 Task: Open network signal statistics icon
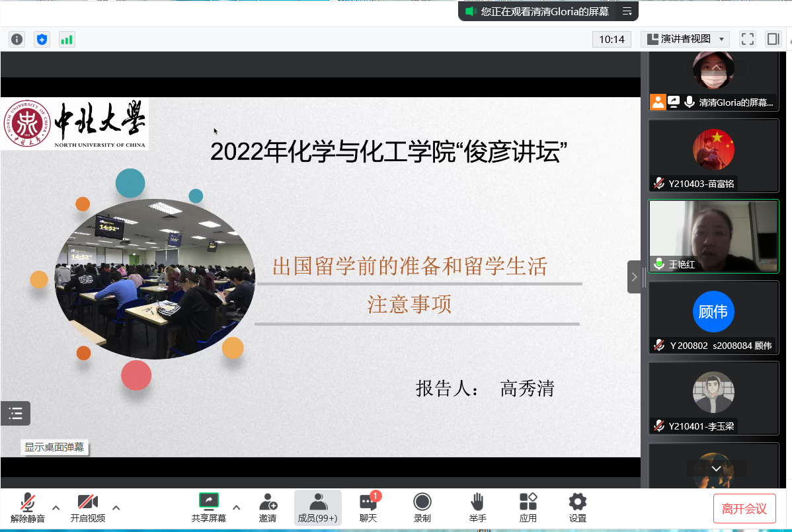[67, 40]
